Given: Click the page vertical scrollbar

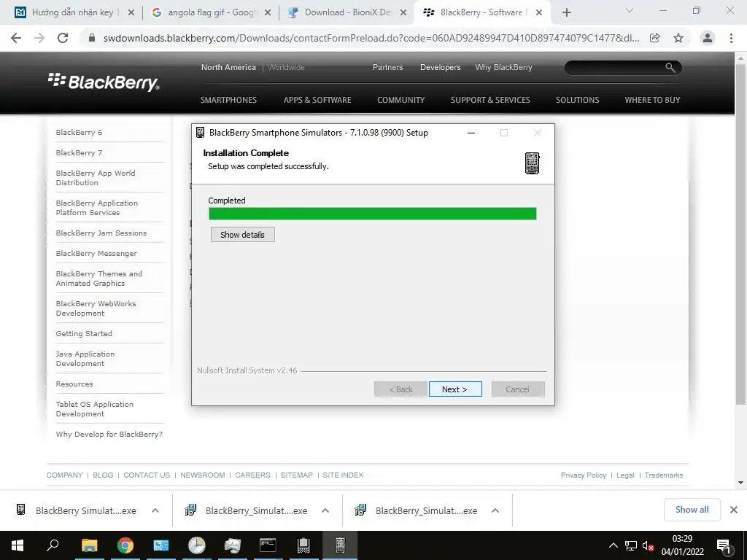Looking at the screenshot, I should pyautogui.click(x=740, y=233).
